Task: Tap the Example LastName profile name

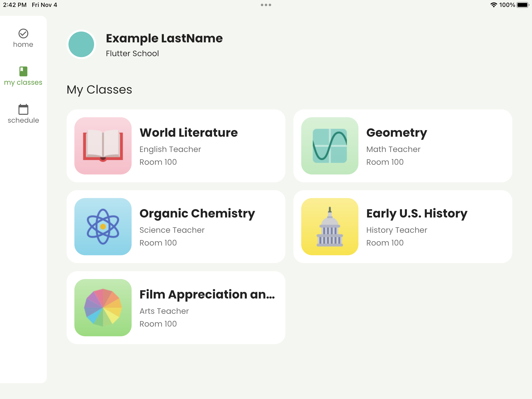Action: pos(164,39)
